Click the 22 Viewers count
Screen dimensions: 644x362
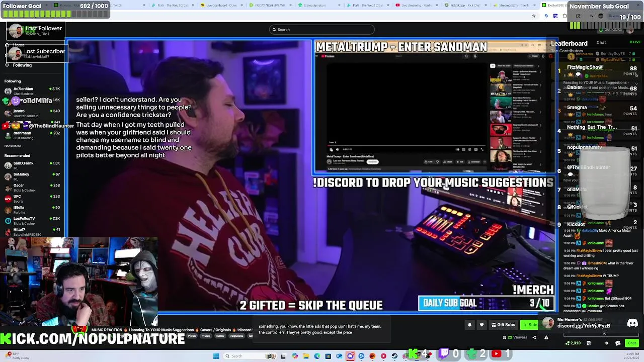[x=516, y=337]
